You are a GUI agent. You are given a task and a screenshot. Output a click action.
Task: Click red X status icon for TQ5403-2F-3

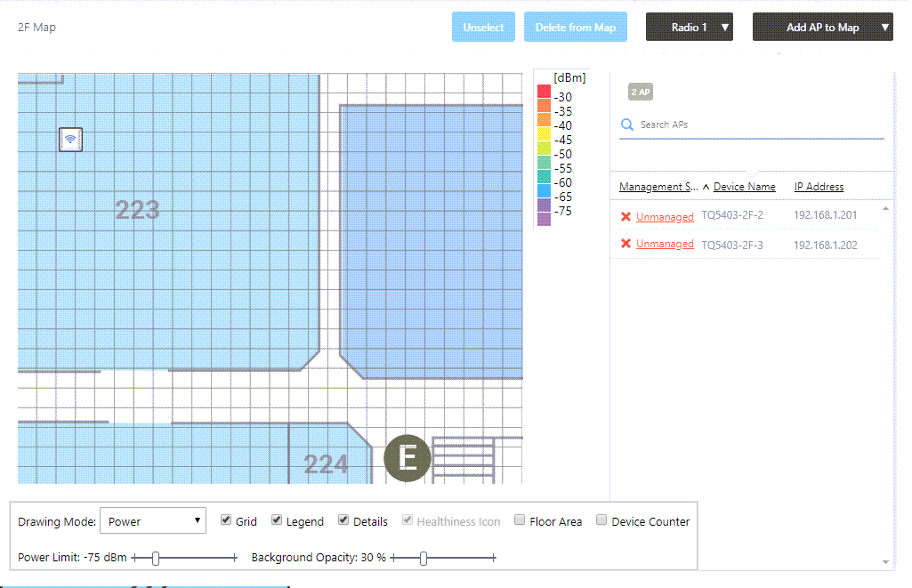coord(625,245)
